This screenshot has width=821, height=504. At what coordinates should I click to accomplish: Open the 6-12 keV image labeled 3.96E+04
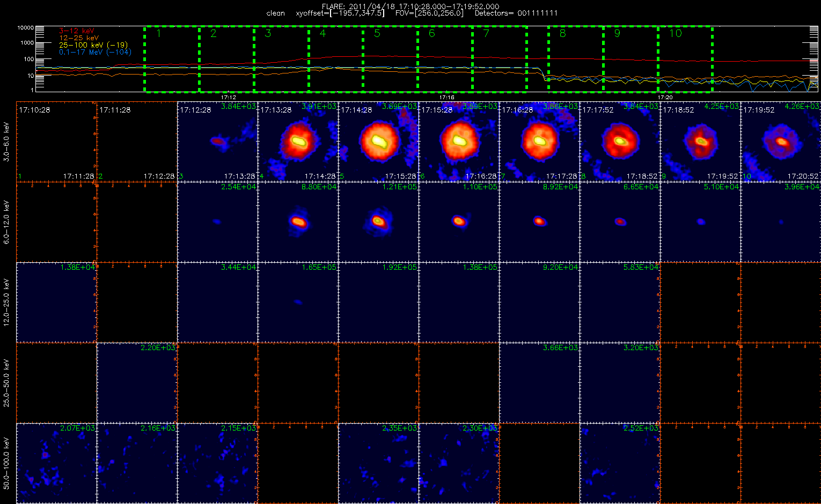pos(781,221)
